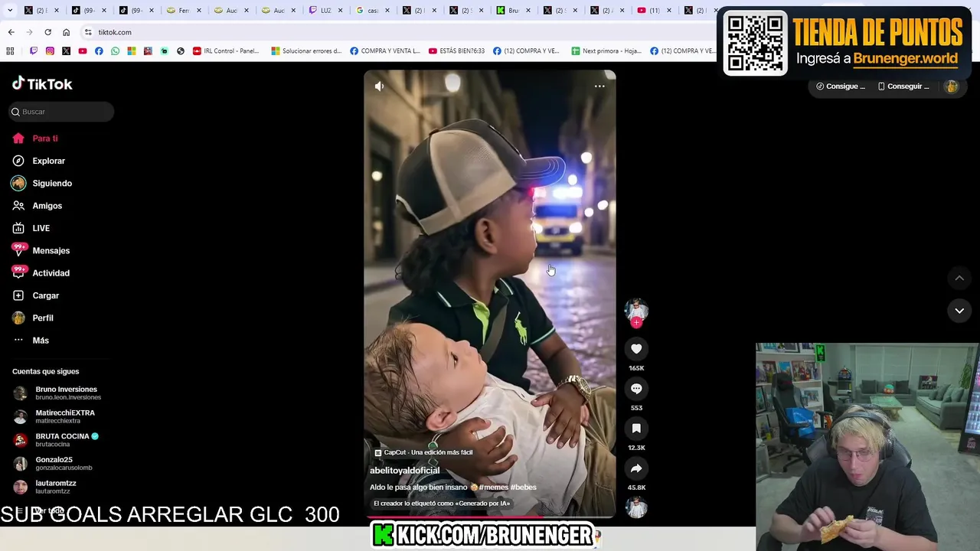Open abelitoyaldoficial profile link
Image resolution: width=980 pixels, height=551 pixels.
click(404, 471)
